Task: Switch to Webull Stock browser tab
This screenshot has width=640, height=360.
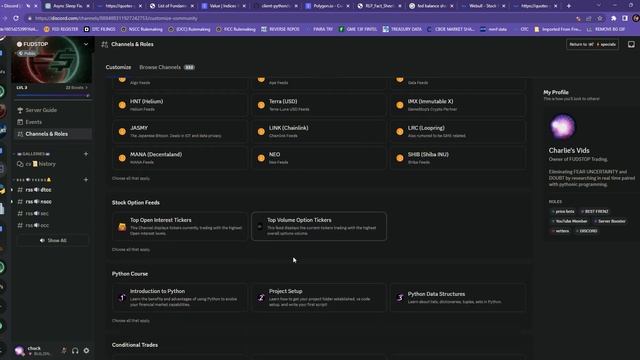Action: click(483, 6)
